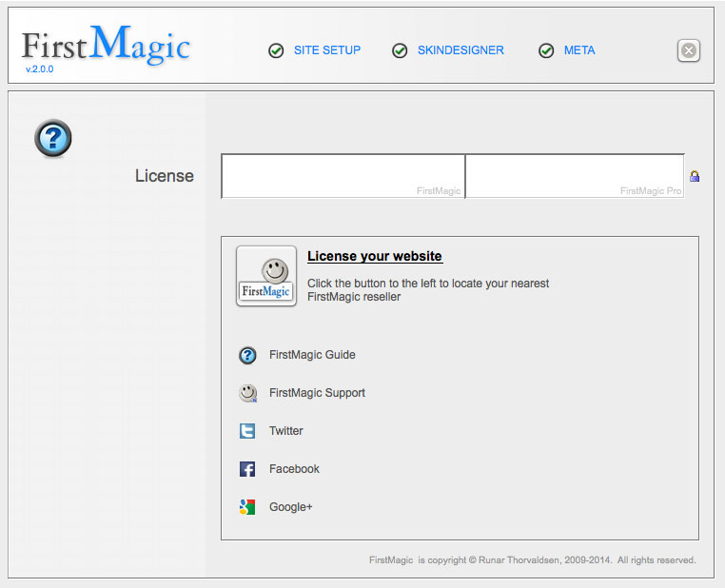This screenshot has height=588, width=725.
Task: Focus the FirstMagic license input field
Action: (x=343, y=174)
